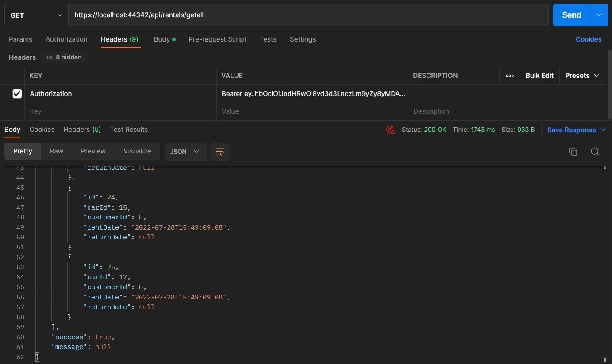Toggle line wrapping in the response viewer
This screenshot has width=612, height=364.
[x=220, y=151]
